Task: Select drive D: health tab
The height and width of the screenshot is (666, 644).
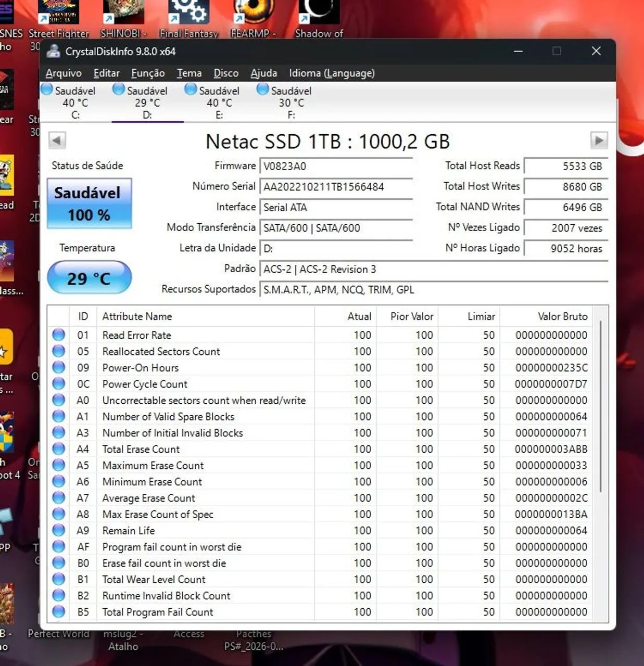Action: coord(147,102)
